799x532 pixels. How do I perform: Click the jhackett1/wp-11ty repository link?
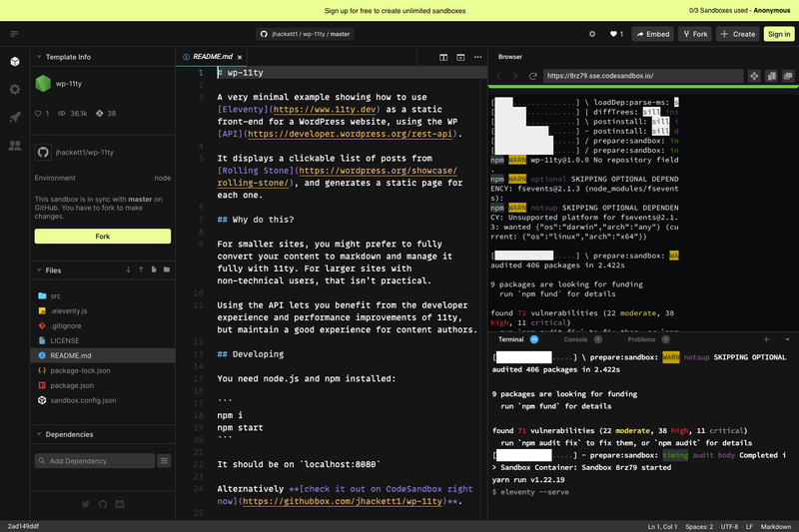(85, 153)
